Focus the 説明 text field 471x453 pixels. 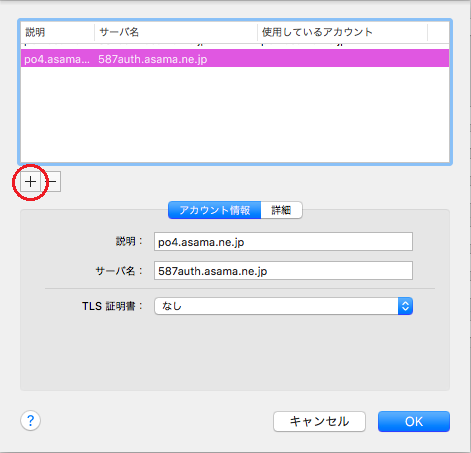click(283, 242)
